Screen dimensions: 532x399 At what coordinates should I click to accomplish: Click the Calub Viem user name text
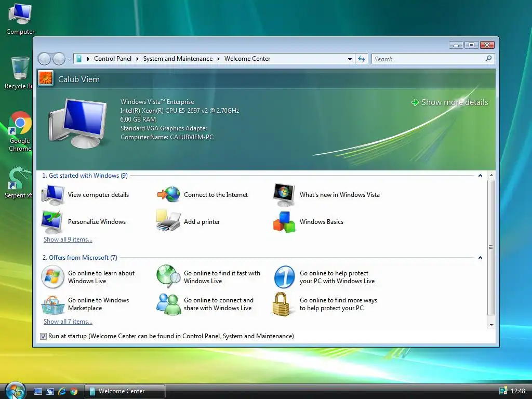(79, 79)
